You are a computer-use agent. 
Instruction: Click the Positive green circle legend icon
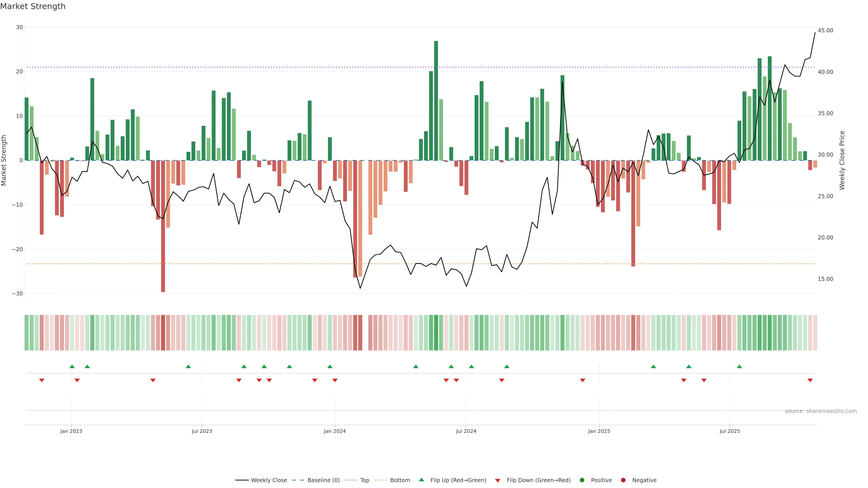click(x=582, y=480)
